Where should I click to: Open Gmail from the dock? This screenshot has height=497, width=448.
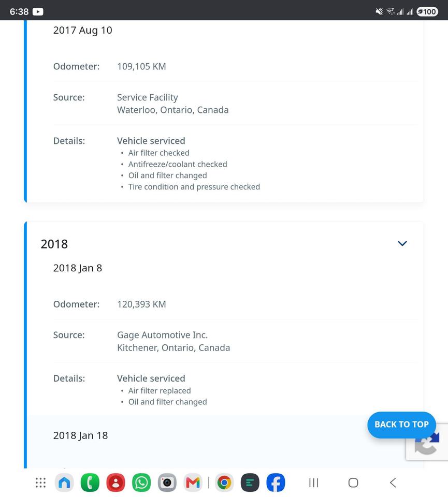point(193,483)
